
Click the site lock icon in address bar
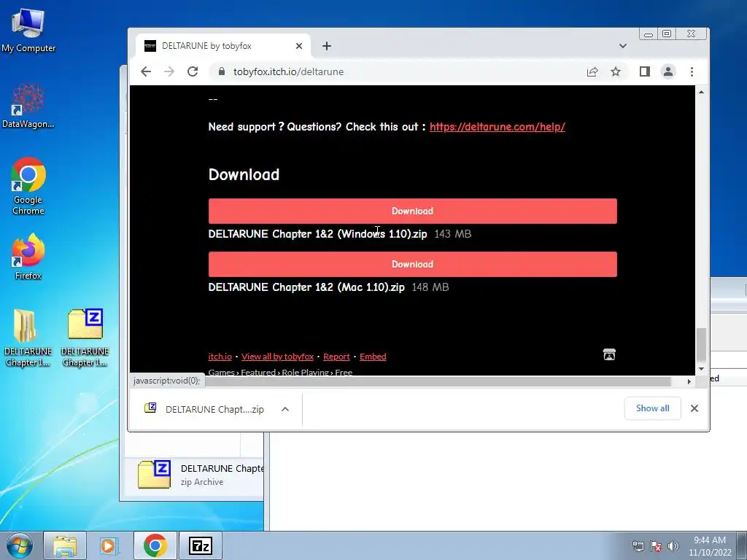pos(221,71)
